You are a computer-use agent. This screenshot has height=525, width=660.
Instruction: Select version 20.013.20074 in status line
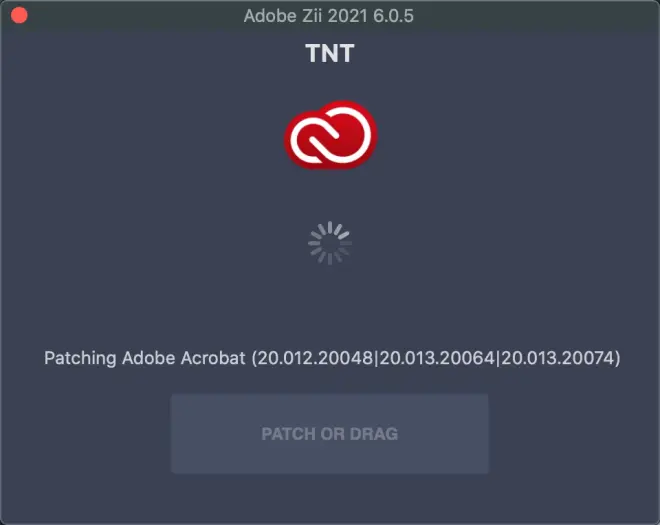[x=558, y=358]
